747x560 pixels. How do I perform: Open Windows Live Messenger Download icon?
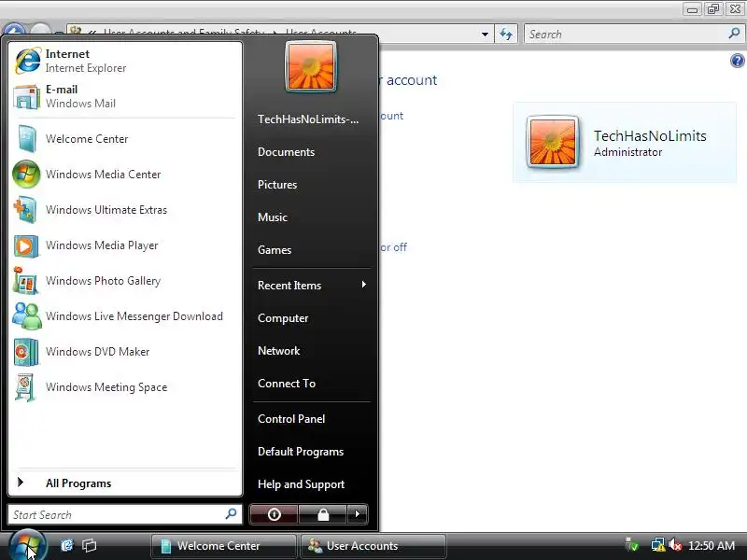point(27,316)
